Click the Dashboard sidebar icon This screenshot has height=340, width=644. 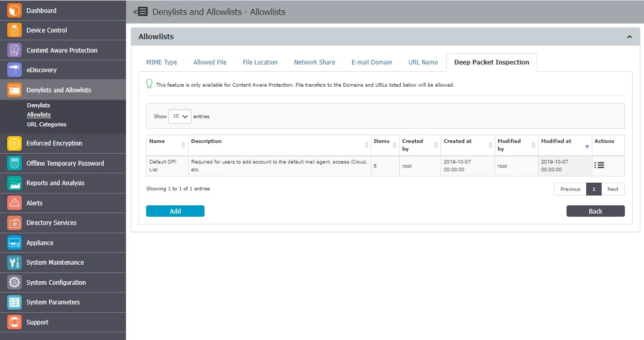(x=14, y=10)
